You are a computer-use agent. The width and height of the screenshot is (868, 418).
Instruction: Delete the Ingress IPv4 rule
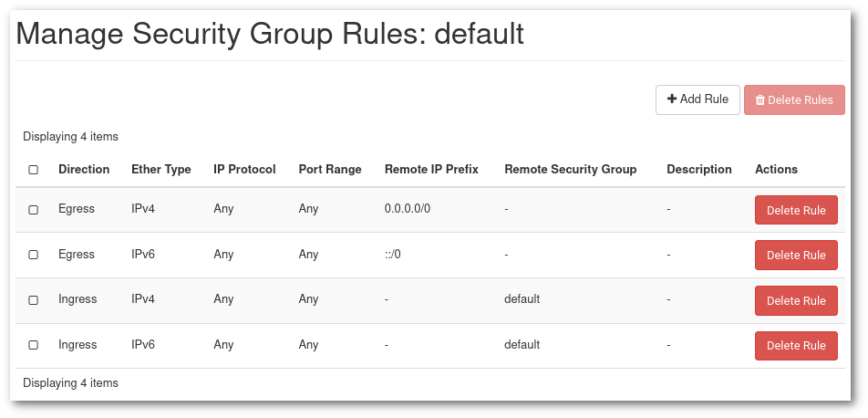click(x=796, y=300)
